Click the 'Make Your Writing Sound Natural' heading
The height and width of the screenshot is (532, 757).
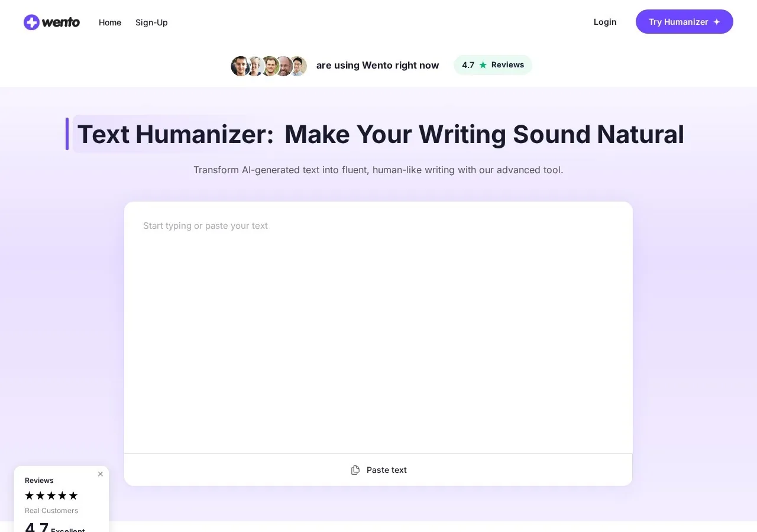(x=484, y=134)
